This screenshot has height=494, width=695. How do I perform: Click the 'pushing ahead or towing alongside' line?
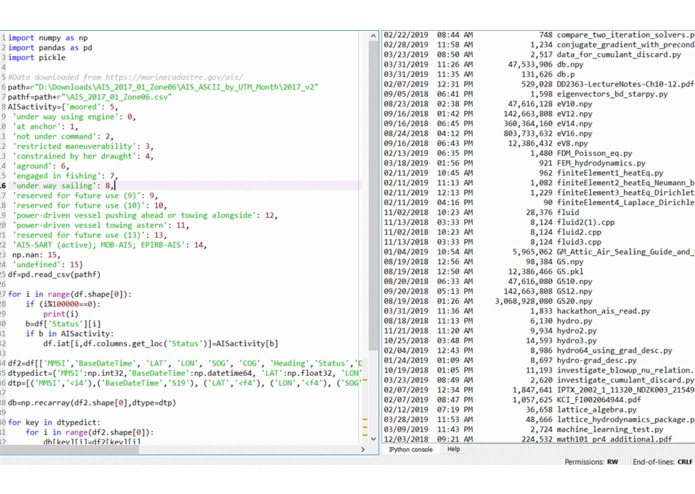145,215
